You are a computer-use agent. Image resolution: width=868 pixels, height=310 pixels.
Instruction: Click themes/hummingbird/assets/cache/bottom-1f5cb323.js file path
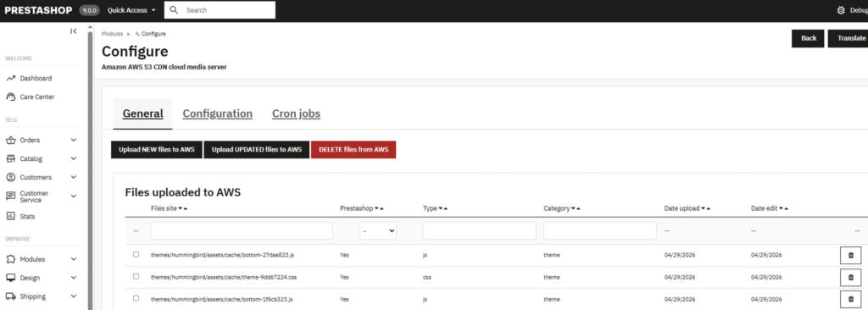222,299
